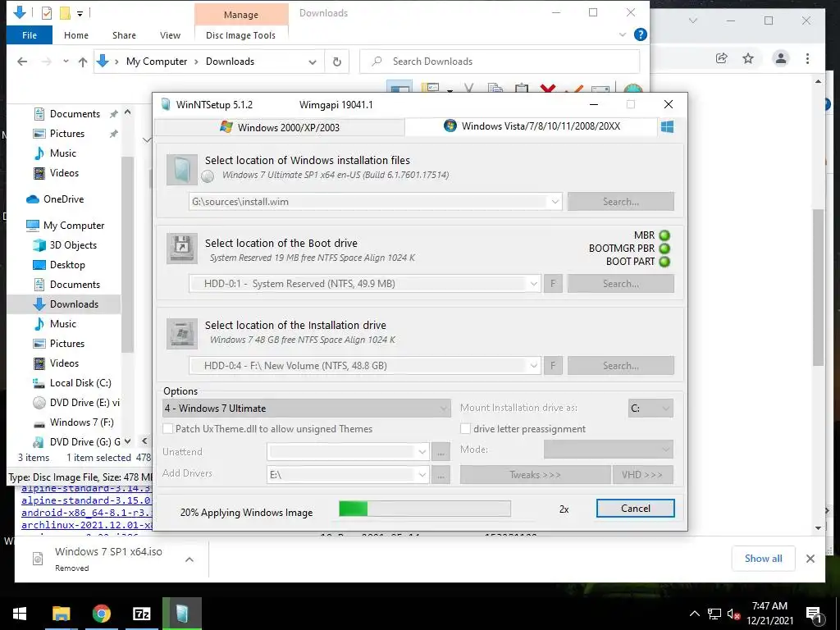Open the Windows Start menu

click(20, 614)
